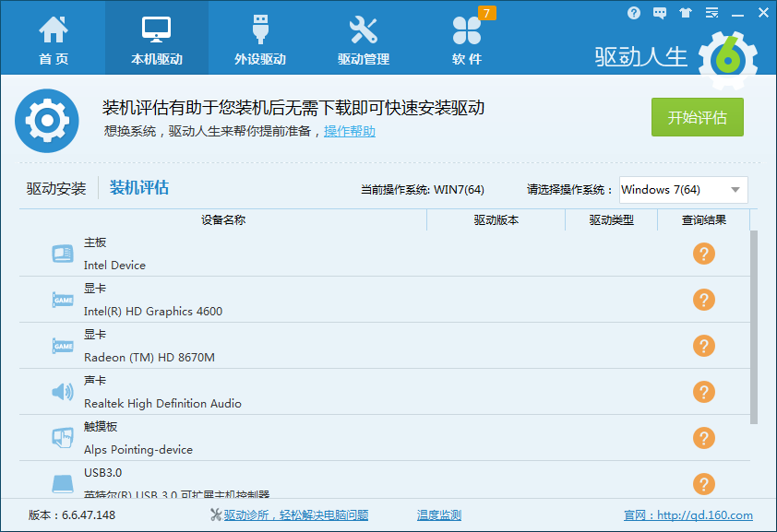Viewport: 777px width, 532px height.
Task: Click the result icon for Realtek High Definition Audio
Action: pos(703,392)
